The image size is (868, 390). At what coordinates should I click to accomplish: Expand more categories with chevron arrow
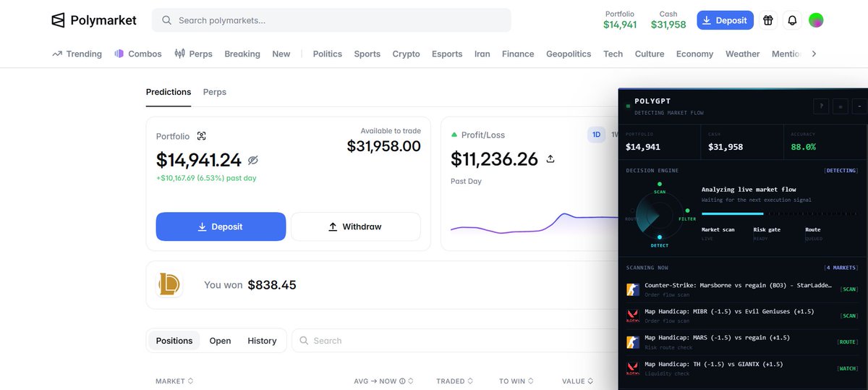pyautogui.click(x=814, y=54)
